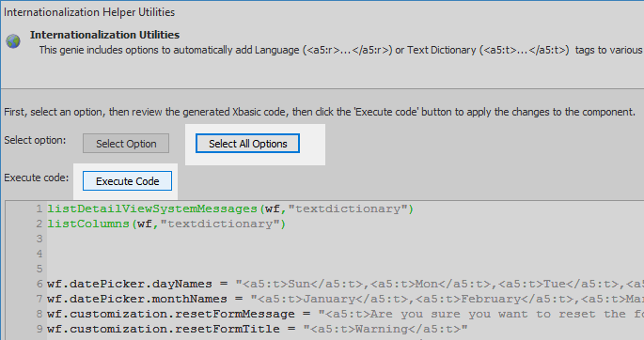Click the wf.datePicker.dayNames code line
Viewport: 644px width, 340px height.
coord(345,284)
